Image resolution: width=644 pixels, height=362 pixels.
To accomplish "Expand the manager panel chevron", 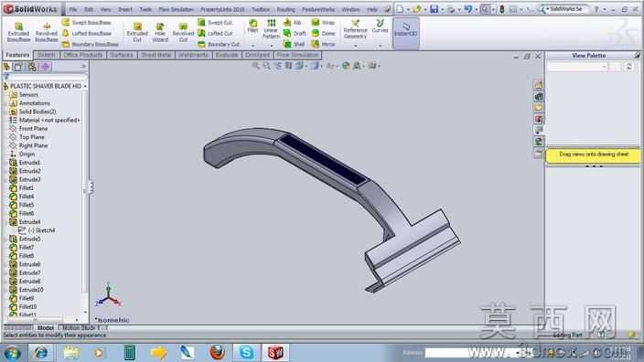I will pos(84,67).
